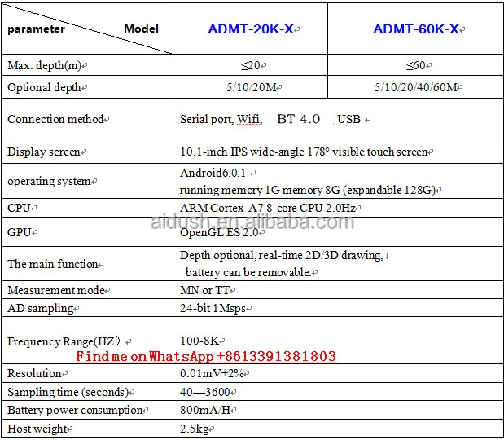Image resolution: width=504 pixels, height=440 pixels.
Task: Click the 'Max. depth(m)' row label
Action: click(44, 66)
